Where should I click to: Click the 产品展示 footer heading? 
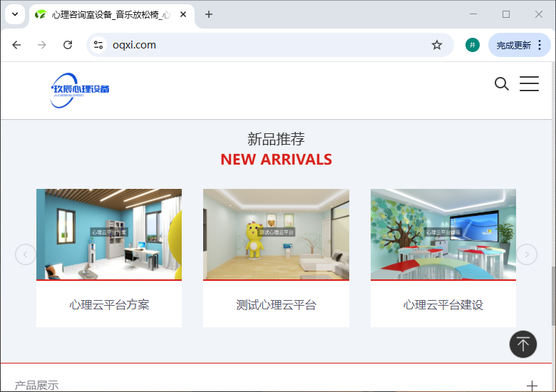point(36,386)
